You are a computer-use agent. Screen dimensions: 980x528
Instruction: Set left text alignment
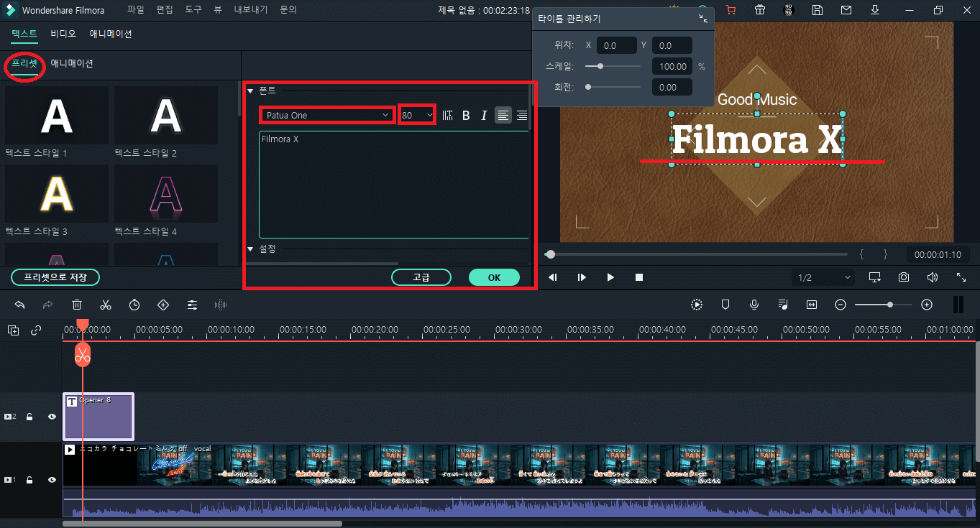[503, 116]
